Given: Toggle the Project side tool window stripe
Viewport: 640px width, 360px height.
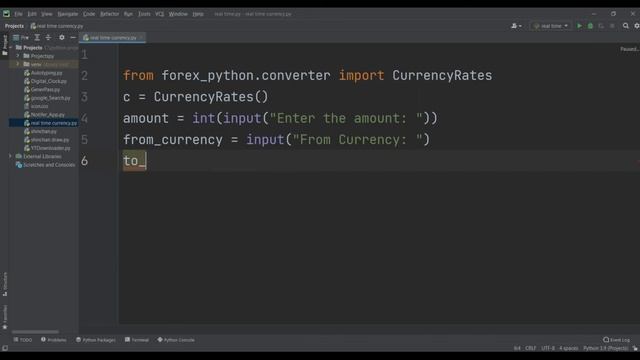Looking at the screenshot, I should tap(4, 45).
